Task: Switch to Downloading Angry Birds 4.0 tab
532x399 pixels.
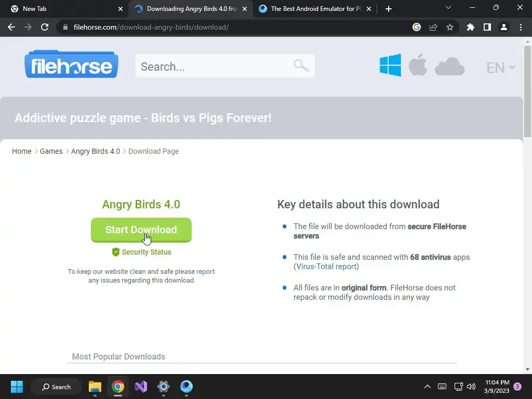Action: click(x=191, y=9)
